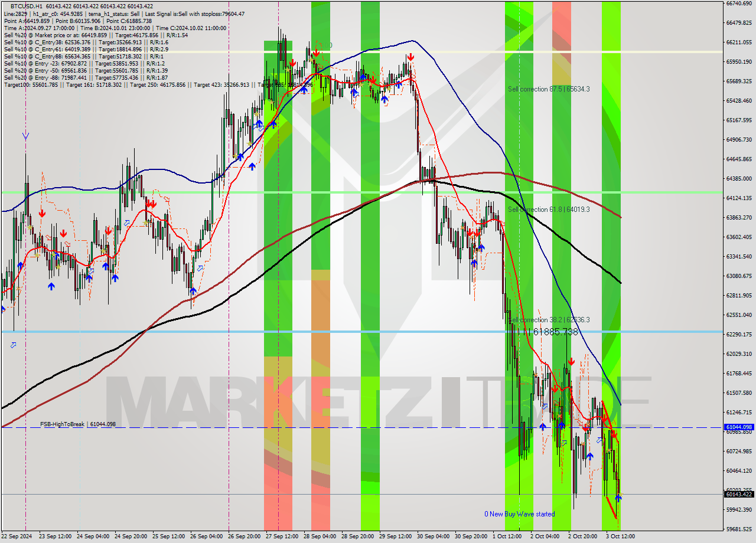Click the 66479.825 price axis label
This screenshot has width=756, height=543.
[x=739, y=22]
